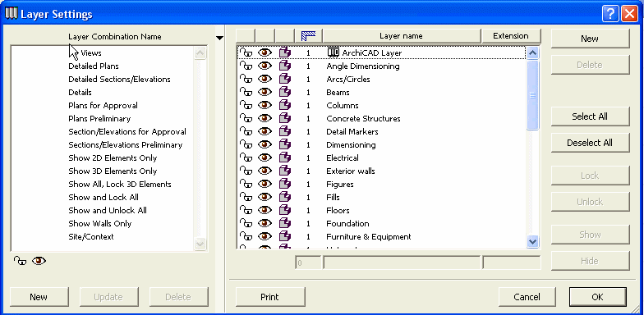Switch the 3D solid/wireframe icon on Detail Markers layer
Viewport: 644px width, 315px height.
(284, 131)
